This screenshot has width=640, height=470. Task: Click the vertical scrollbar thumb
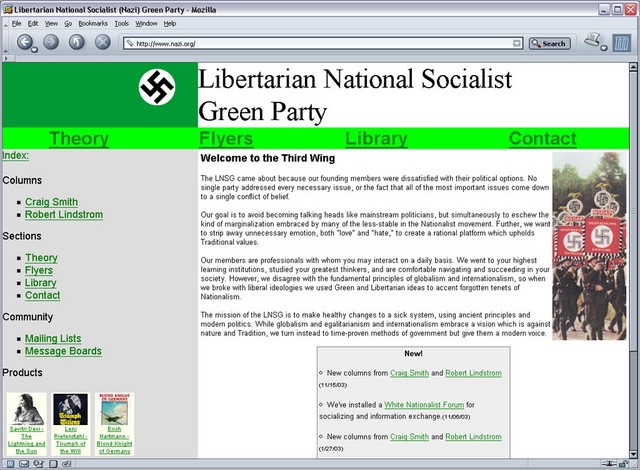click(x=633, y=210)
